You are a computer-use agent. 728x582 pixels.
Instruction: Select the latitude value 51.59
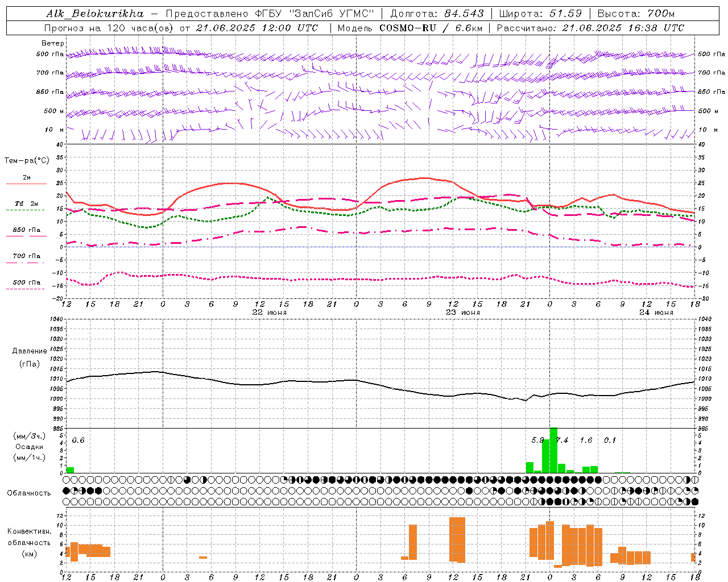tap(566, 14)
